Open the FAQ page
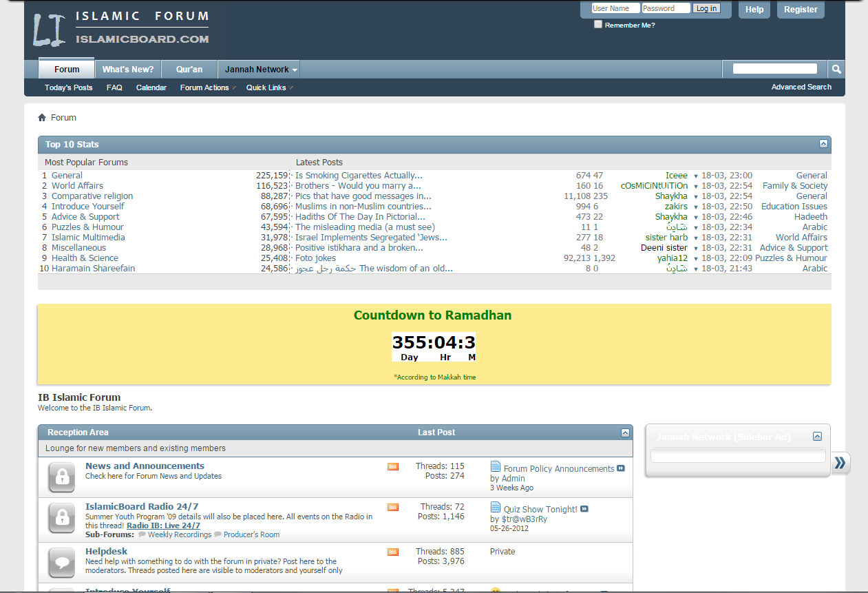Viewport: 868px width, 593px height. [114, 87]
